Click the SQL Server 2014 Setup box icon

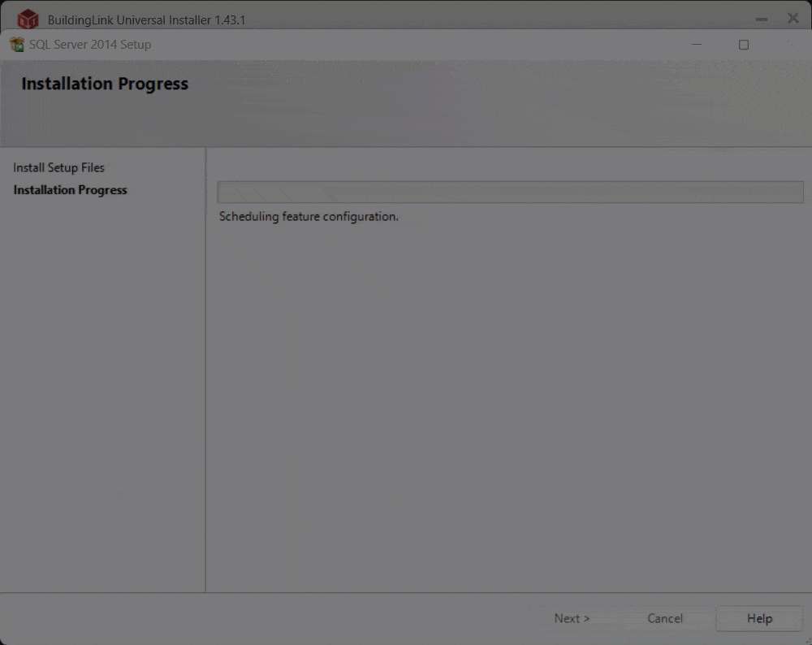(x=17, y=45)
